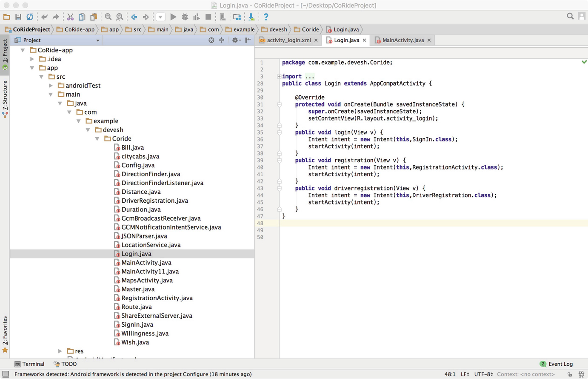The width and height of the screenshot is (588, 379).
Task: Click the Cut scissors icon
Action: 70,17
